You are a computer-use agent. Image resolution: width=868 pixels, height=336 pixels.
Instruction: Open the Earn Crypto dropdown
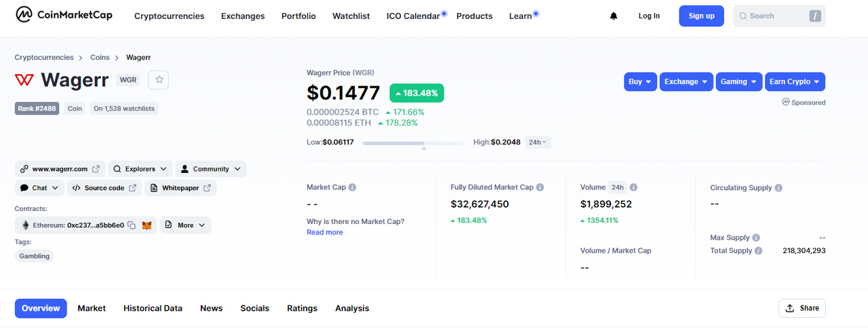(795, 81)
